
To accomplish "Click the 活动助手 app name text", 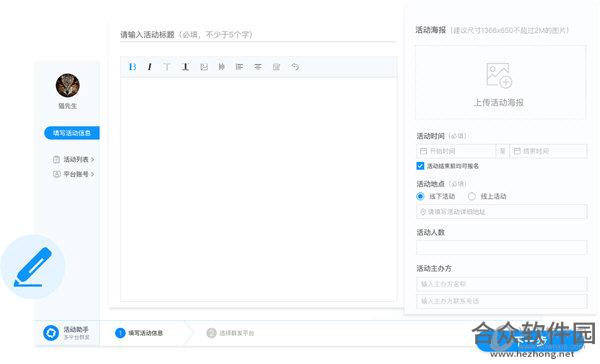I will tap(76, 329).
